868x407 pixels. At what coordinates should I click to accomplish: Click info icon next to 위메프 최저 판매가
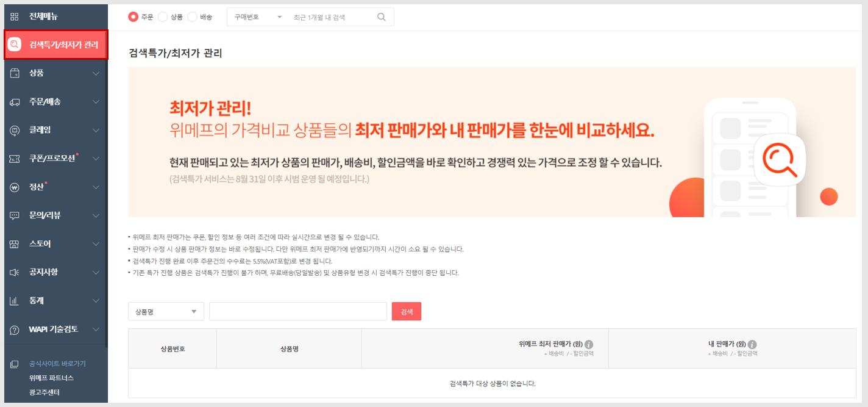tap(589, 344)
